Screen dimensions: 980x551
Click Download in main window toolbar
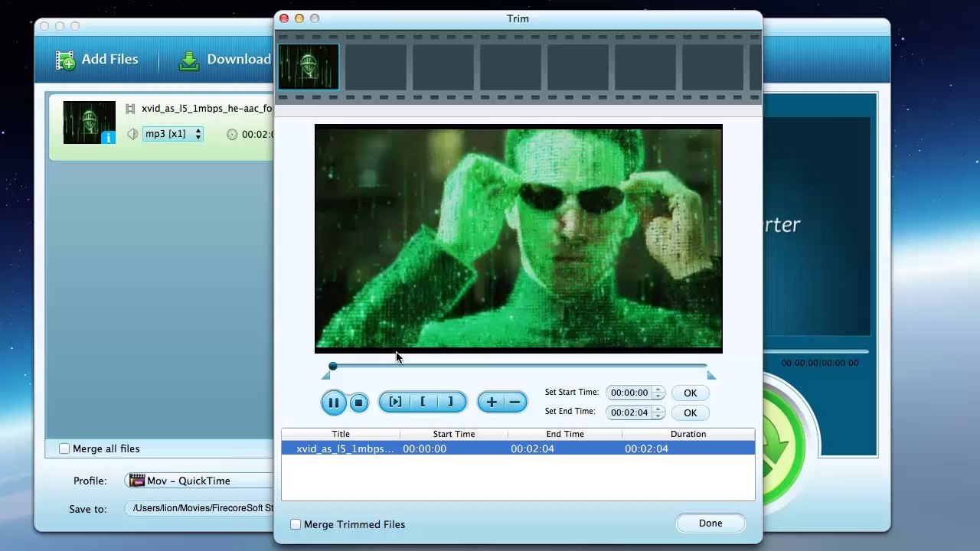225,60
